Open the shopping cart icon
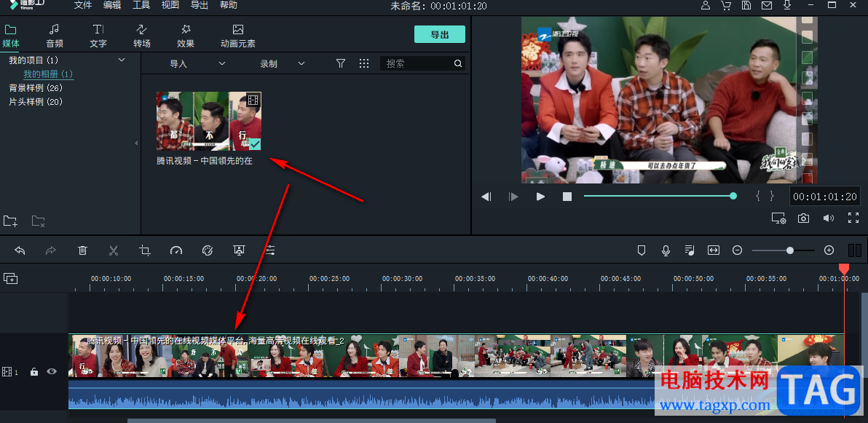 point(726,6)
